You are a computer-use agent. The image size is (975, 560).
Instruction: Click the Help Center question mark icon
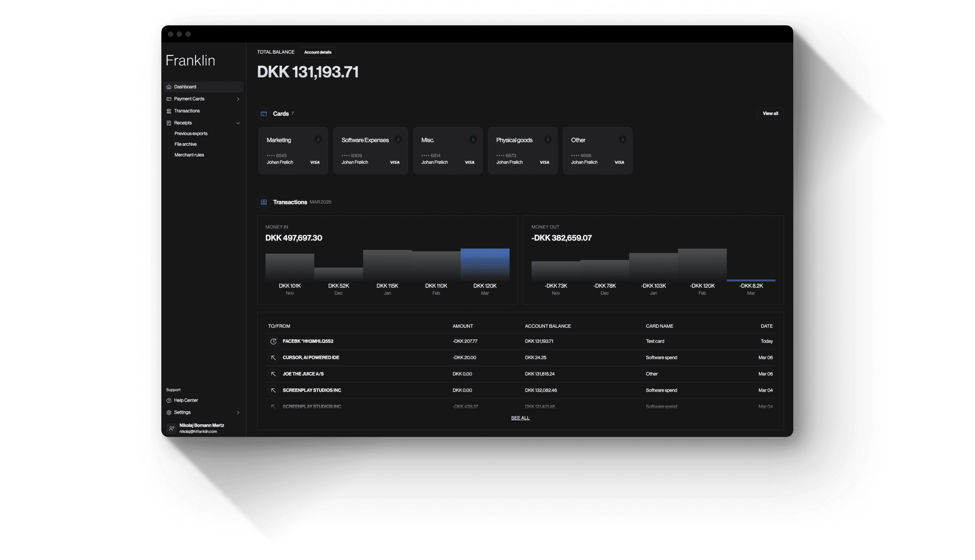click(x=169, y=400)
